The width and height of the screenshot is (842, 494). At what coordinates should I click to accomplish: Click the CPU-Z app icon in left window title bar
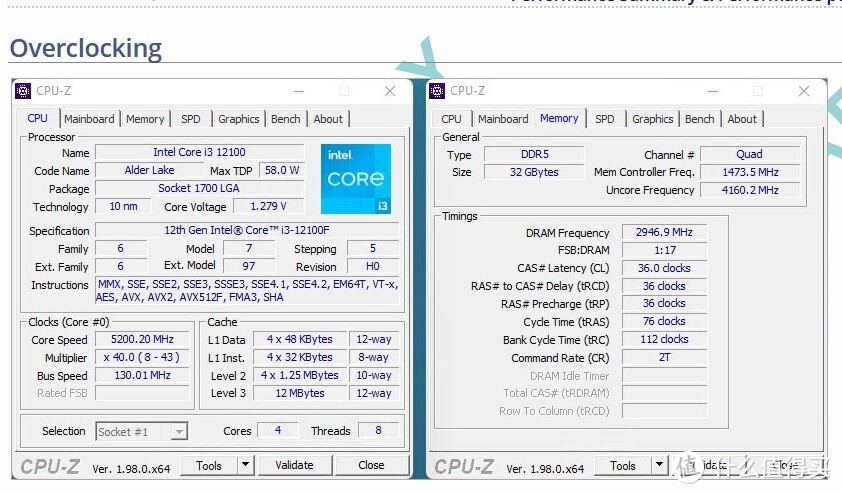pos(23,91)
